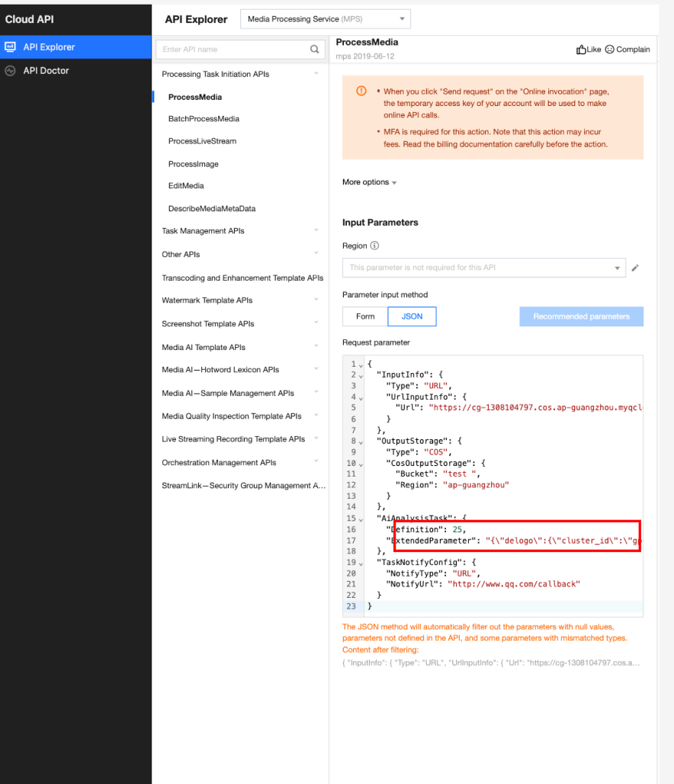Select BatchProcessMedia API
This screenshot has width=674, height=784.
[x=204, y=118]
